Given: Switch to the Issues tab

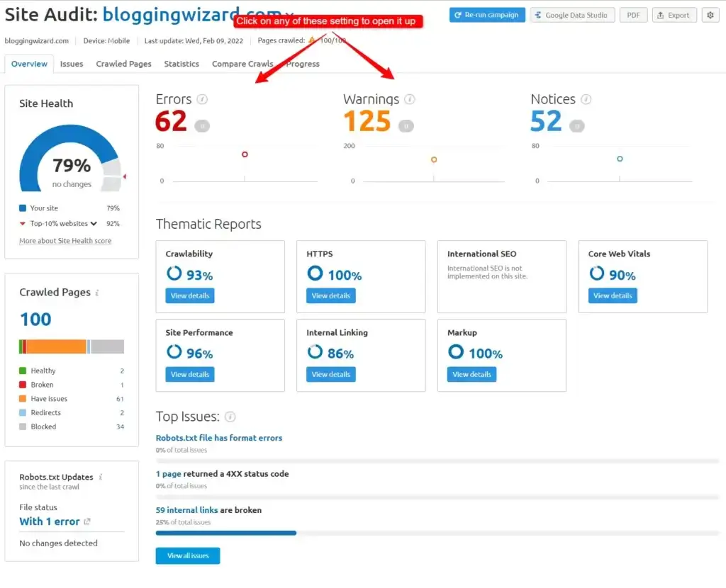Looking at the screenshot, I should pyautogui.click(x=72, y=64).
